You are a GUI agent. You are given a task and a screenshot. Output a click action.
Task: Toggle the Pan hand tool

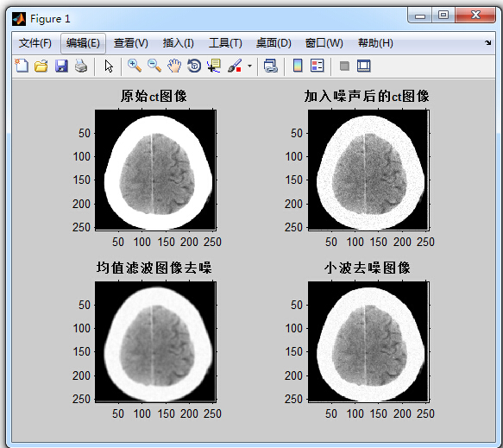tap(174, 66)
